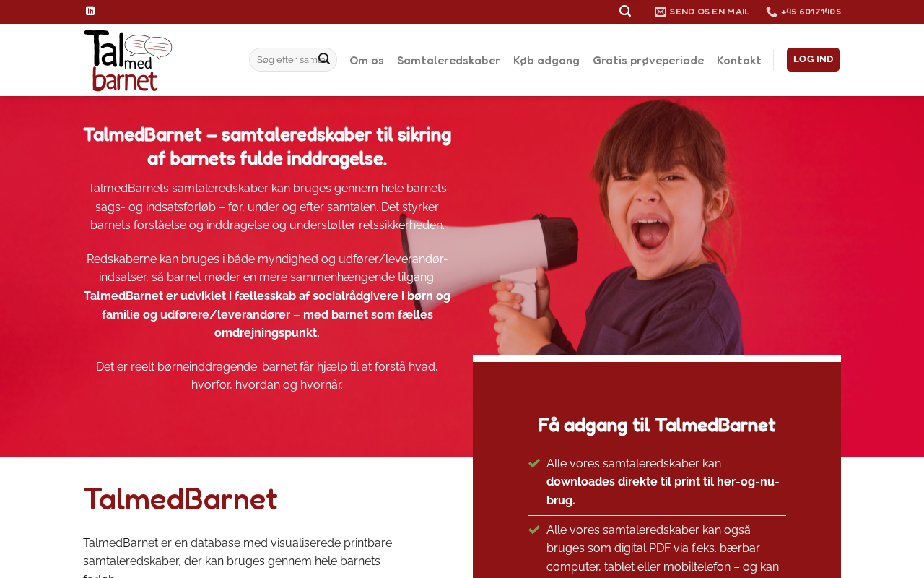This screenshot has height=578, width=924.
Task: Click the top bar search magnifier
Action: [x=625, y=11]
